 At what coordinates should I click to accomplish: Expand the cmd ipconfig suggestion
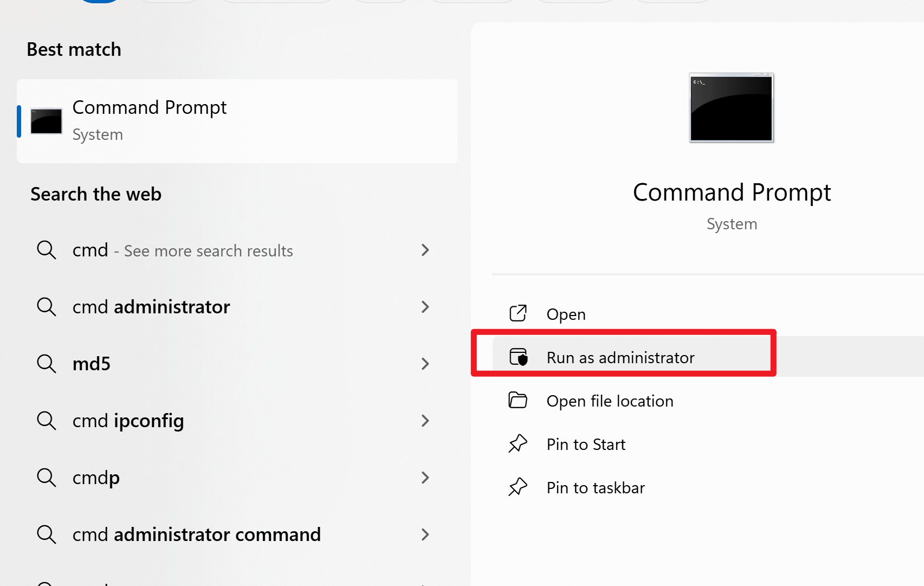[426, 421]
